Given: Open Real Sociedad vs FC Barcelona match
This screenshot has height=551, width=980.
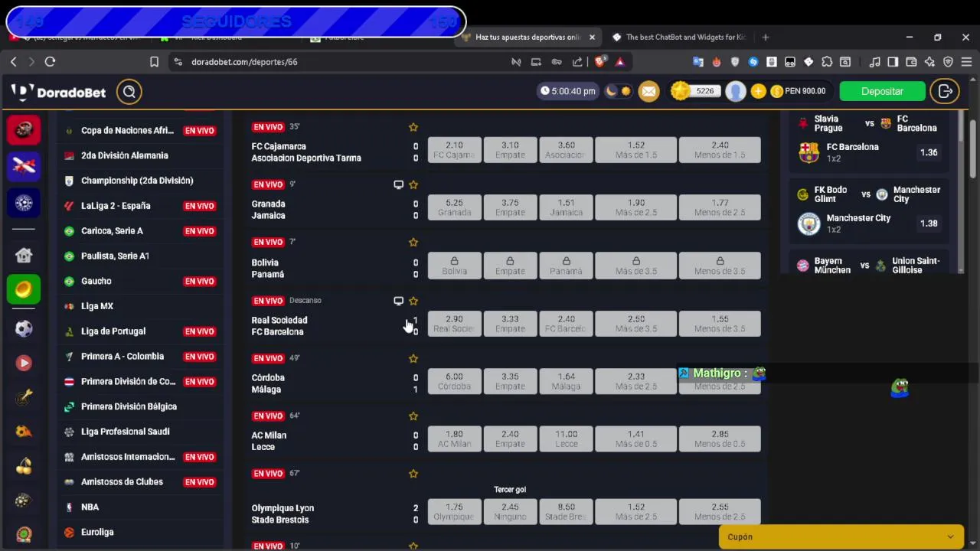Looking at the screenshot, I should point(279,326).
